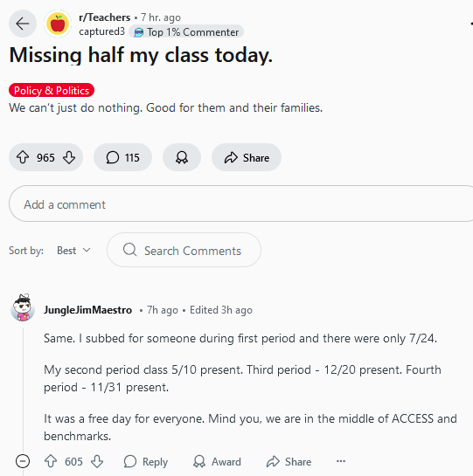Open the r/Teachers apple community icon

point(58,24)
